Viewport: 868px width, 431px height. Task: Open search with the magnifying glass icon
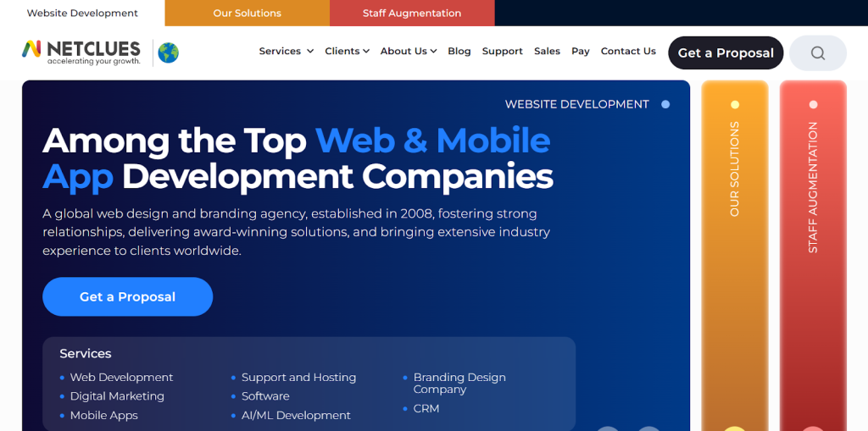[x=817, y=52]
